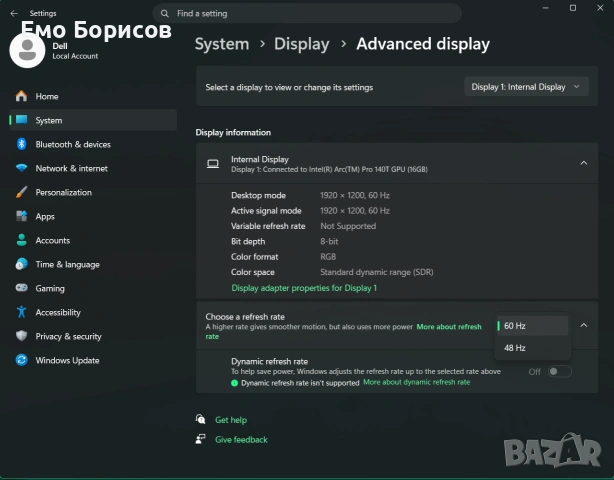Image resolution: width=614 pixels, height=480 pixels.
Task: Open Windows Update section
Action: (67, 360)
